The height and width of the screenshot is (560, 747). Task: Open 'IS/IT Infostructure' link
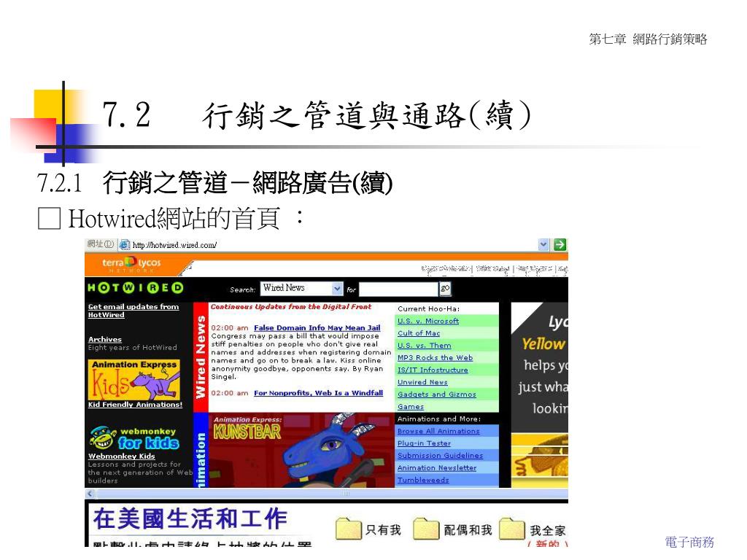pyautogui.click(x=433, y=370)
